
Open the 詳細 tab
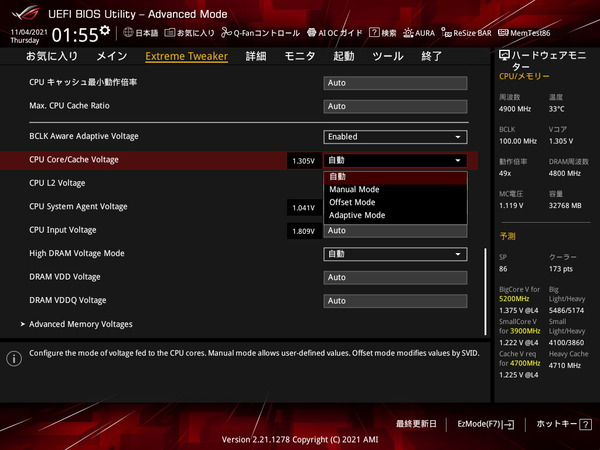click(256, 56)
